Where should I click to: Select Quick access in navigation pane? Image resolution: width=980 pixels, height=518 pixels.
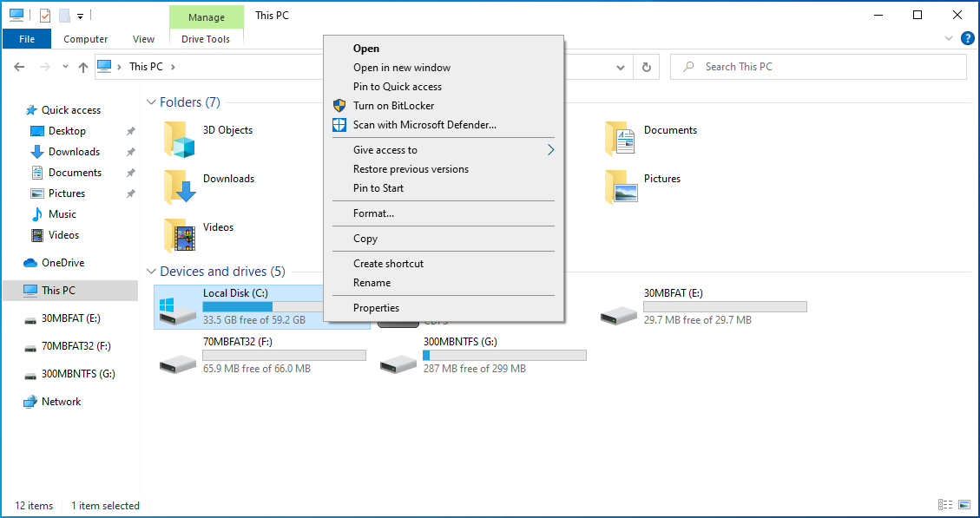tap(70, 110)
